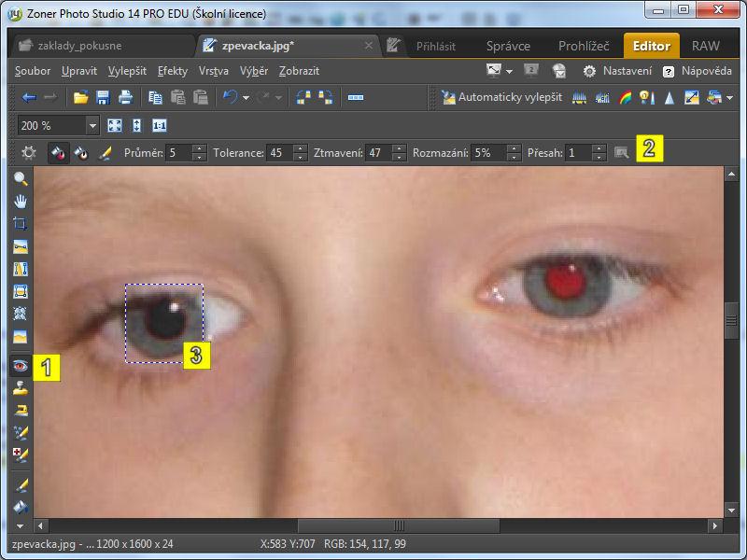The height and width of the screenshot is (560, 747).
Task: Click Automaticky vylepšit
Action: pos(501,98)
